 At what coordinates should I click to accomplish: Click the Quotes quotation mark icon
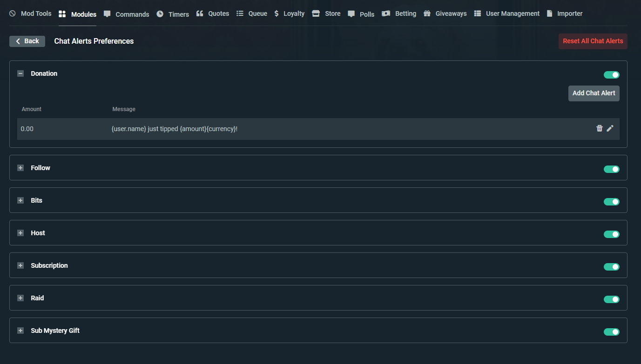point(200,13)
